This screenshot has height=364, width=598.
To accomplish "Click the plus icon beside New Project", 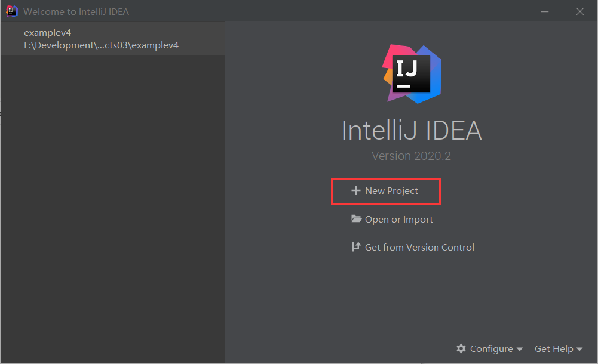I will pos(357,190).
